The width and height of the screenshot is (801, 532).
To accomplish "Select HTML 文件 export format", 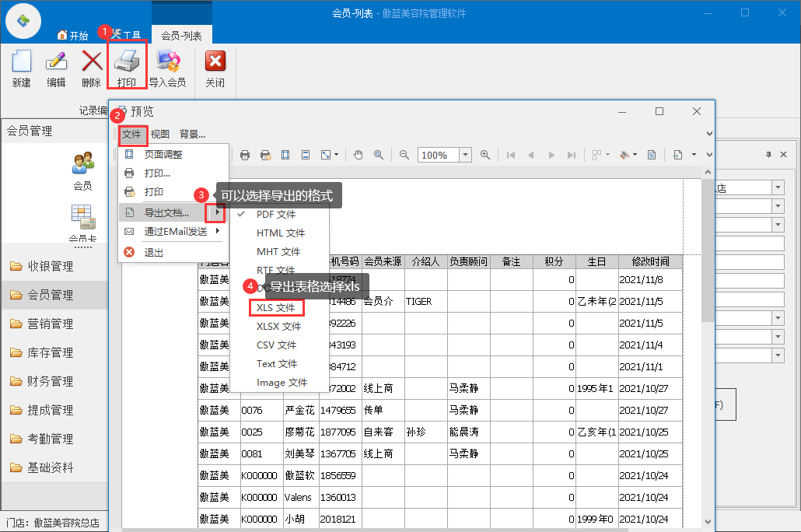I will pyautogui.click(x=279, y=233).
